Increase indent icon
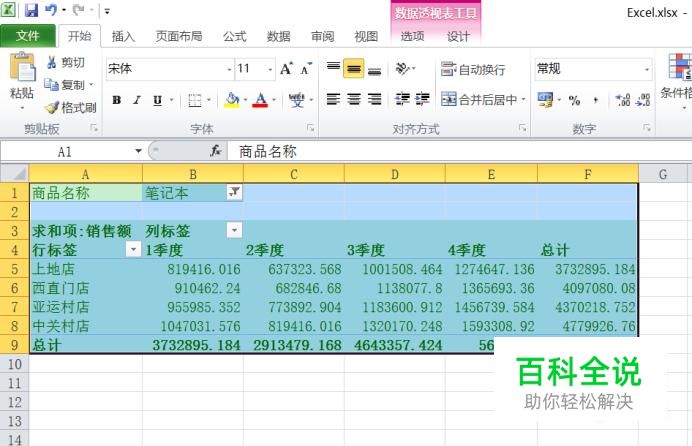This screenshot has height=446, width=692. click(x=422, y=99)
